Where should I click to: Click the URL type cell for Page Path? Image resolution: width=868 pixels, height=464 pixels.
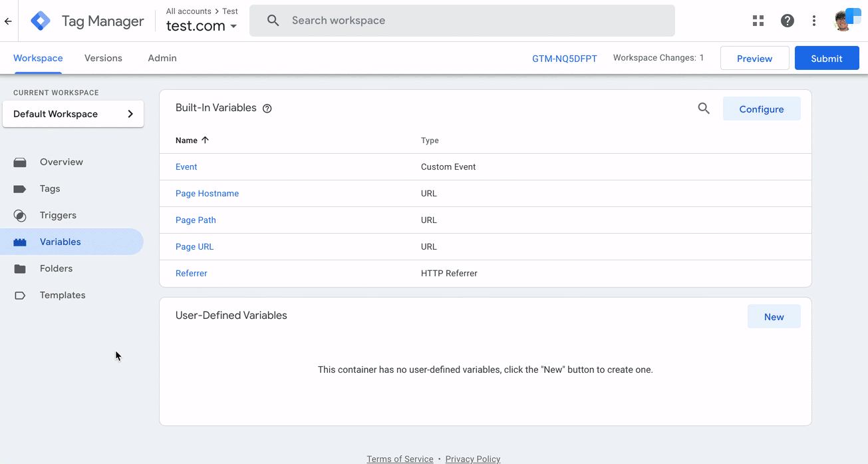429,220
